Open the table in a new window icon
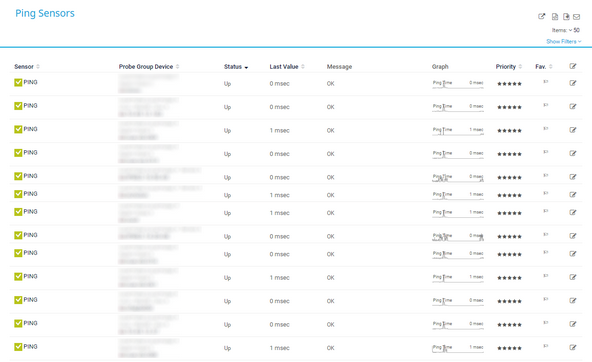This screenshot has height=362, width=592. coord(541,16)
